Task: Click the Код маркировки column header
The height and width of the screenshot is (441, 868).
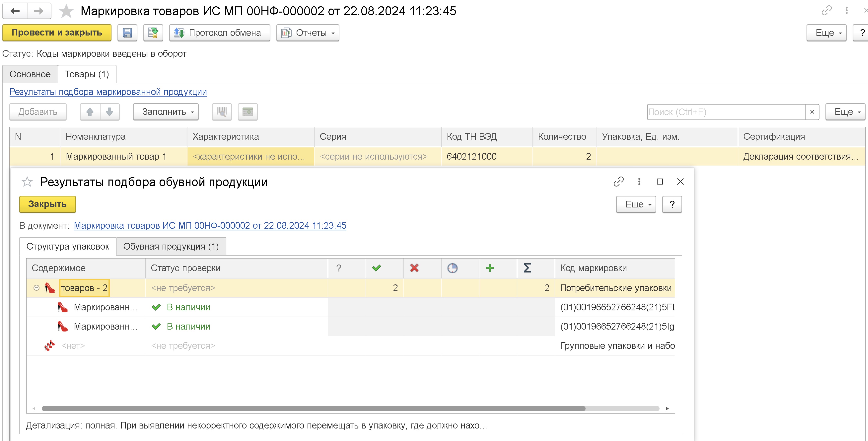Action: click(x=615, y=268)
